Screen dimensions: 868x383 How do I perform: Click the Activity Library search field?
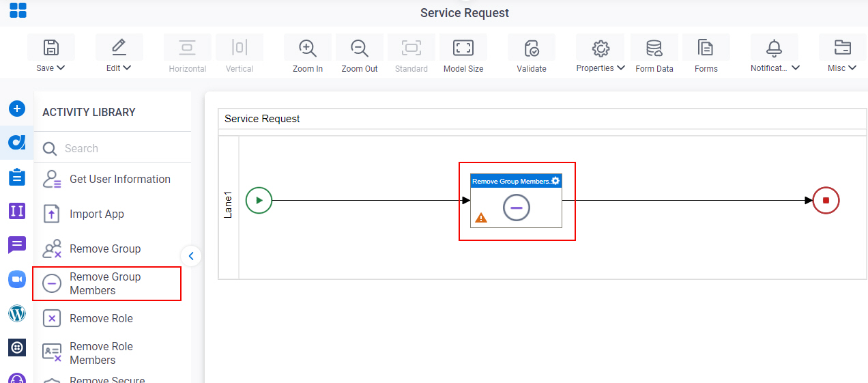point(113,148)
